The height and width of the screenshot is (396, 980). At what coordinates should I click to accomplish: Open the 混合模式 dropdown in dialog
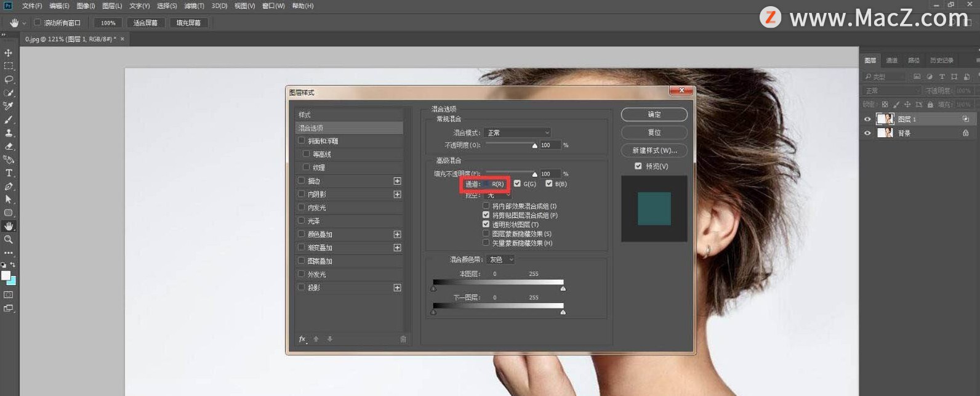tap(517, 132)
